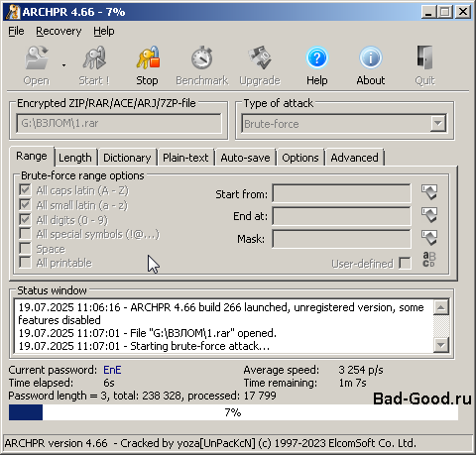This screenshot has height=455, width=476.
Task: Click the Upgrade toolbar icon
Action: tap(260, 57)
